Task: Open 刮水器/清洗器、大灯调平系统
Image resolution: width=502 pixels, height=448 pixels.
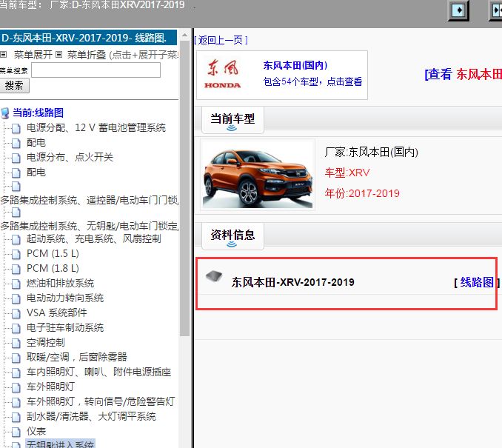Action: click(x=91, y=416)
